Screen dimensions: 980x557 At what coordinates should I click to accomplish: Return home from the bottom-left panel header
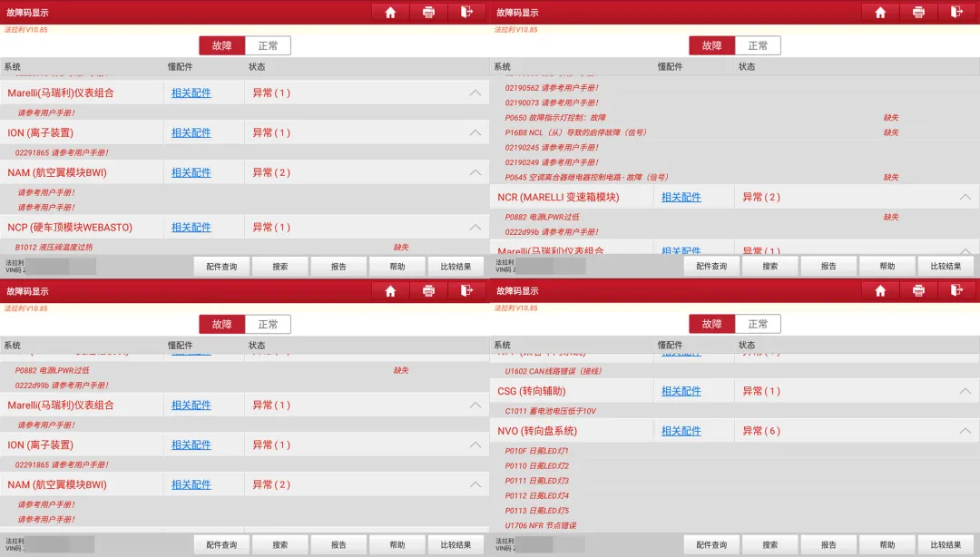tap(390, 290)
